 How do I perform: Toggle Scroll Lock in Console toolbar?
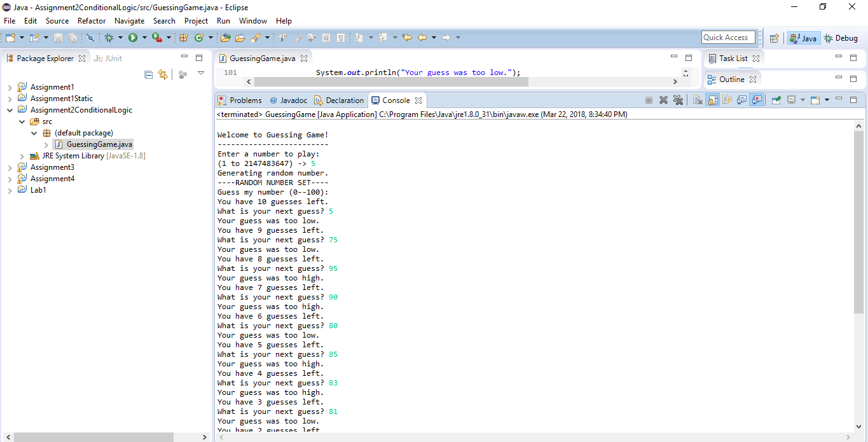point(712,100)
